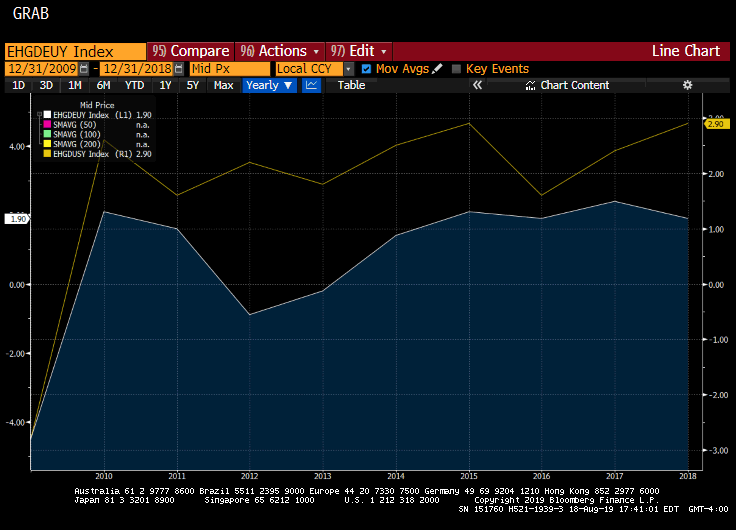Click the pencil icon to edit moving averages
The height and width of the screenshot is (530, 736).
click(437, 69)
